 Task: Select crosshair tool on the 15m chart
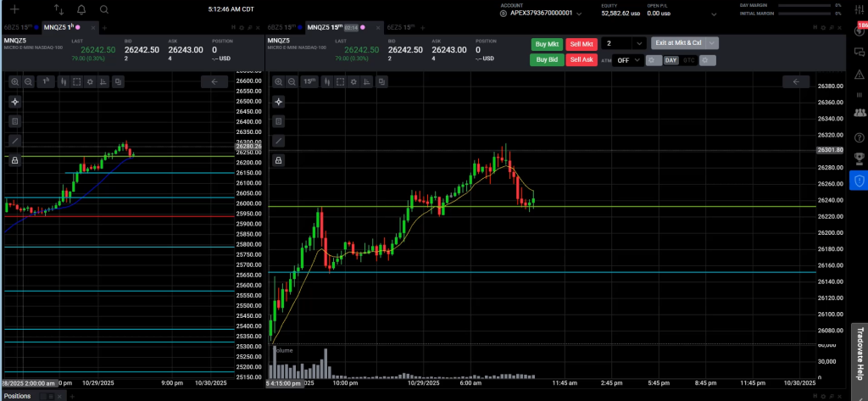point(279,102)
